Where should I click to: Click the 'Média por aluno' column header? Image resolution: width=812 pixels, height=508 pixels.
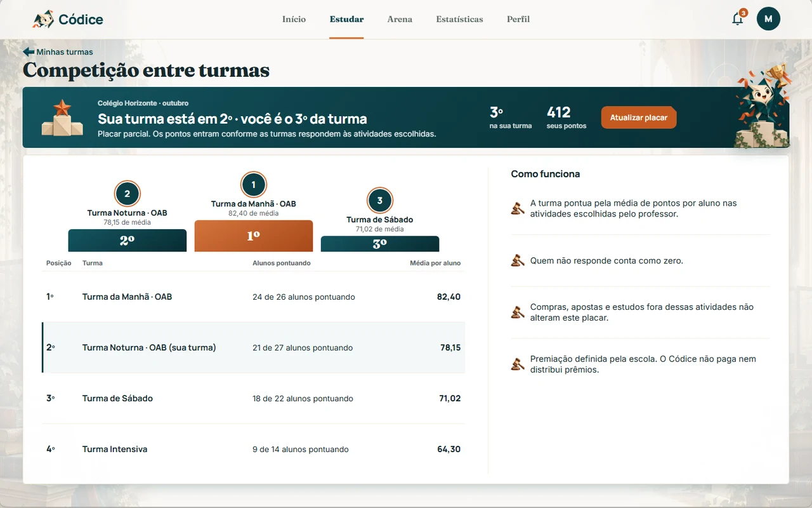coord(435,263)
